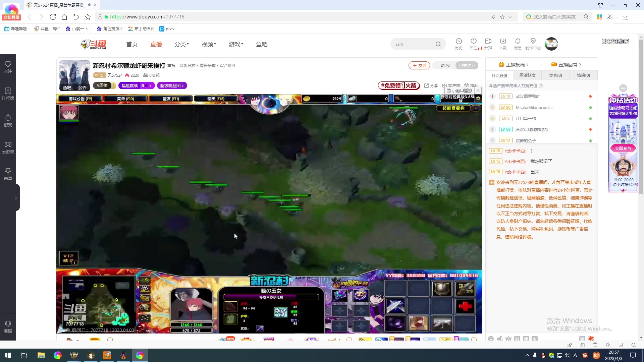The height and width of the screenshot is (362, 644).
Task: Expand the 视频 dropdown menu
Action: pos(209,44)
